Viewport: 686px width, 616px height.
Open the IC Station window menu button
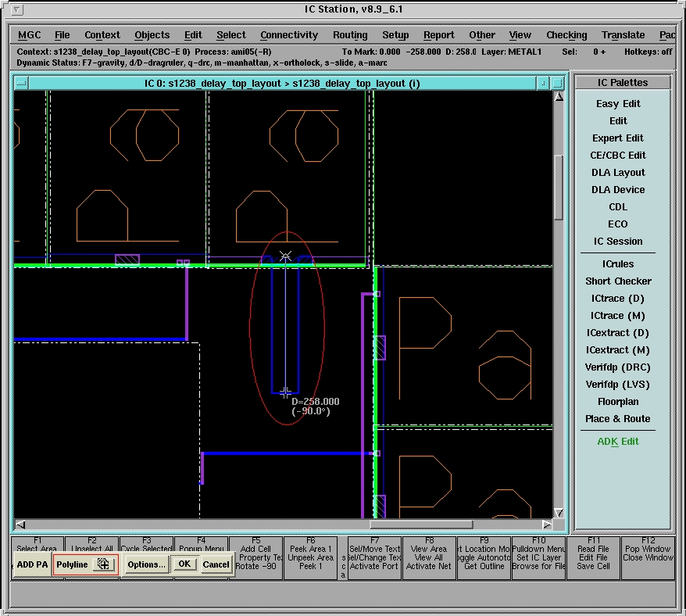(x=19, y=10)
